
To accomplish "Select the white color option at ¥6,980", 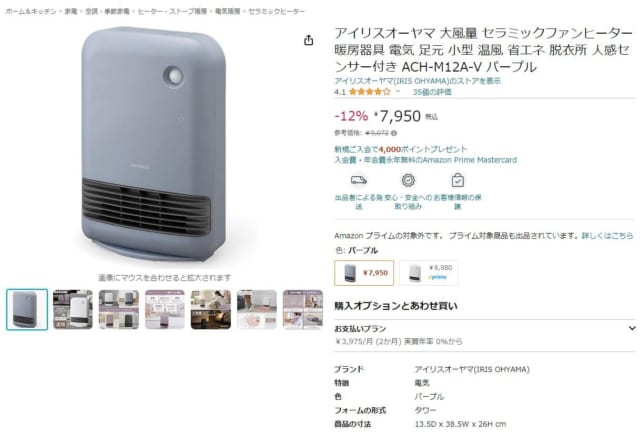I will pyautogui.click(x=428, y=272).
